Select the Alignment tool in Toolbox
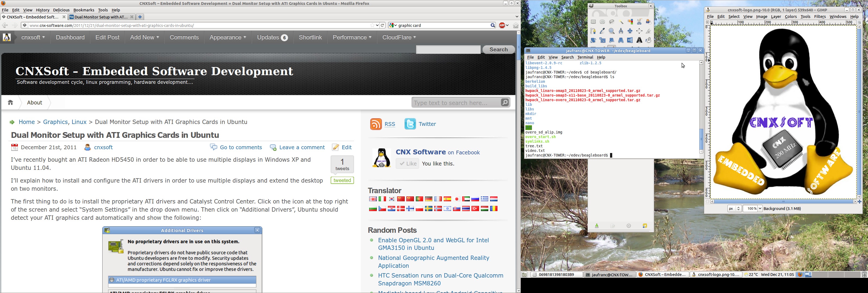The image size is (868, 293). (x=639, y=31)
